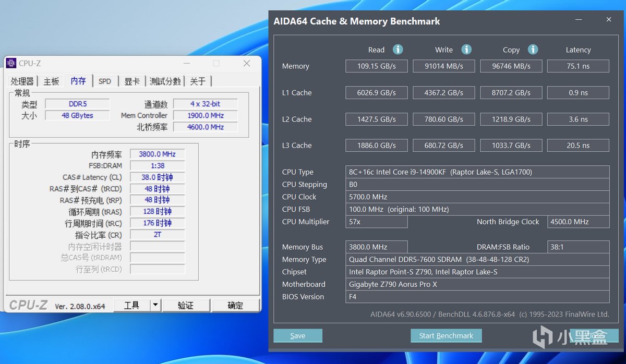This screenshot has height=364, width=626.
Task: Click the Memory Type field DDR5-7600
Action: point(477,260)
